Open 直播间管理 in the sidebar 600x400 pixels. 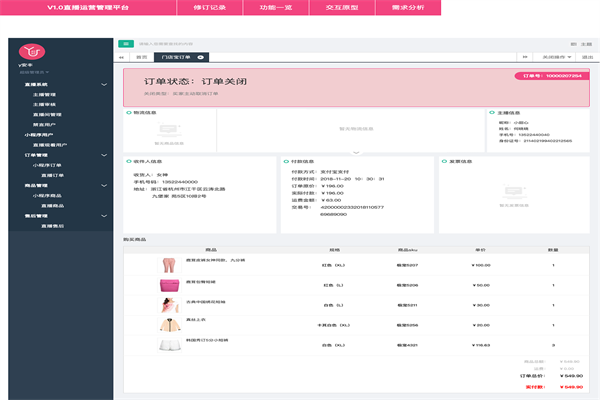47,114
